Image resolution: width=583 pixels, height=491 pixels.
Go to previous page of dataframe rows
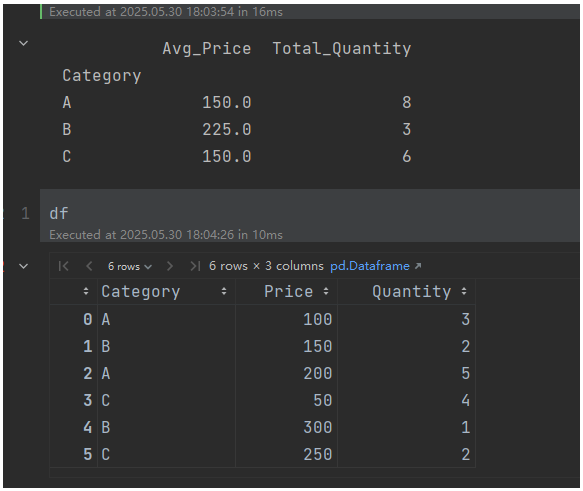click(89, 266)
